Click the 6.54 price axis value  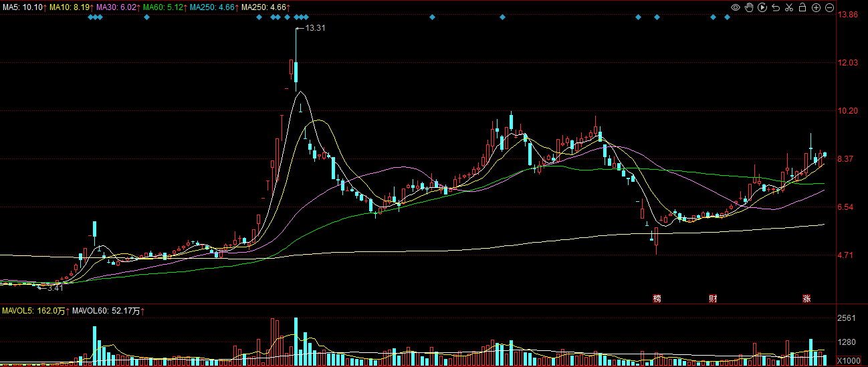tap(846, 207)
